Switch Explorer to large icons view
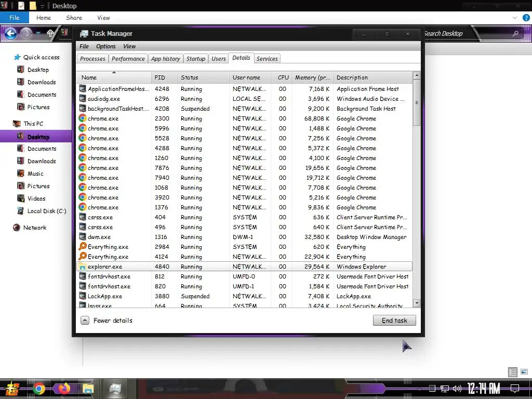532x399 pixels. click(x=524, y=371)
